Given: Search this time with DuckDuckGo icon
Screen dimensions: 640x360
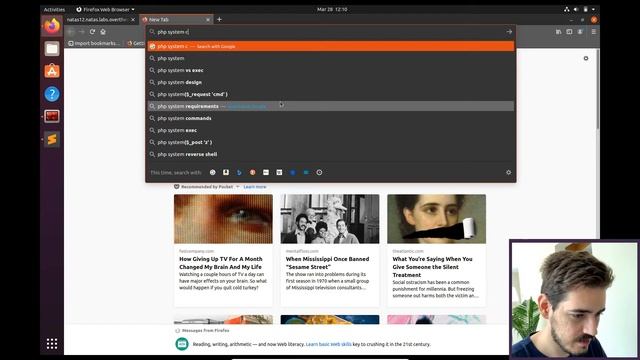Looking at the screenshot, I should point(253,172).
